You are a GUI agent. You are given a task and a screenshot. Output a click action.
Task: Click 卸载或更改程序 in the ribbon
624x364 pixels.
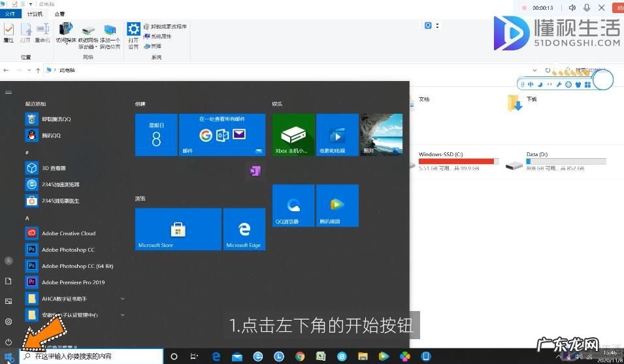165,26
